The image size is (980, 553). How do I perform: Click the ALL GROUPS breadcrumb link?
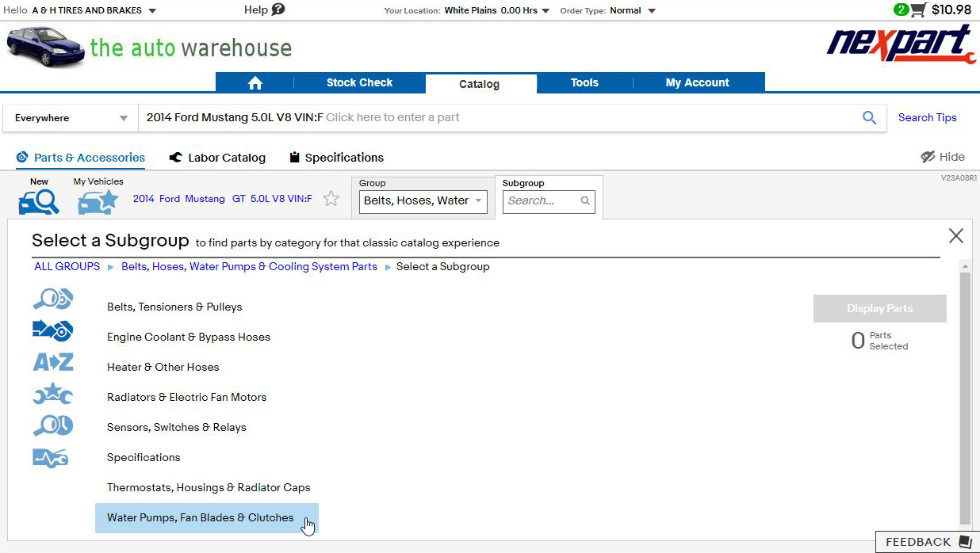click(x=67, y=267)
